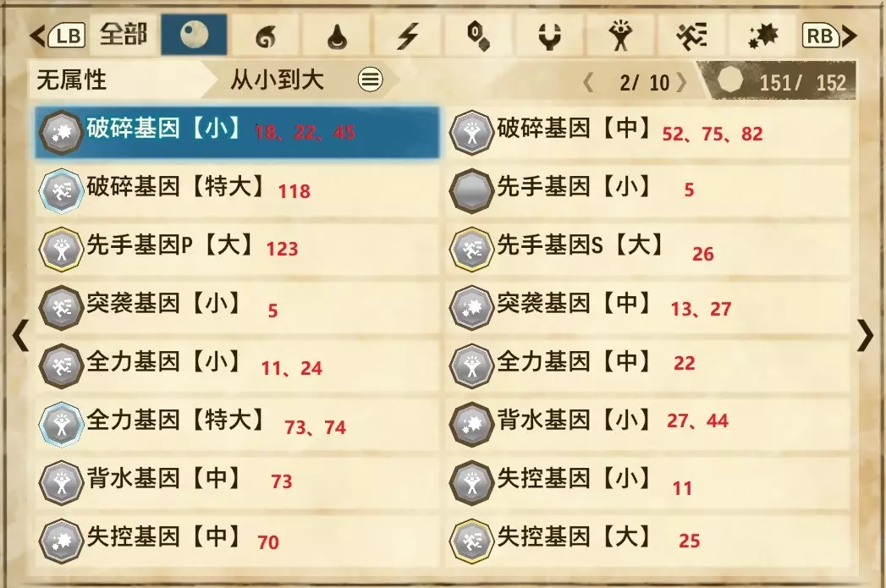
Task: Select 破碎基因【特大】 gene entry
Action: tap(237, 190)
